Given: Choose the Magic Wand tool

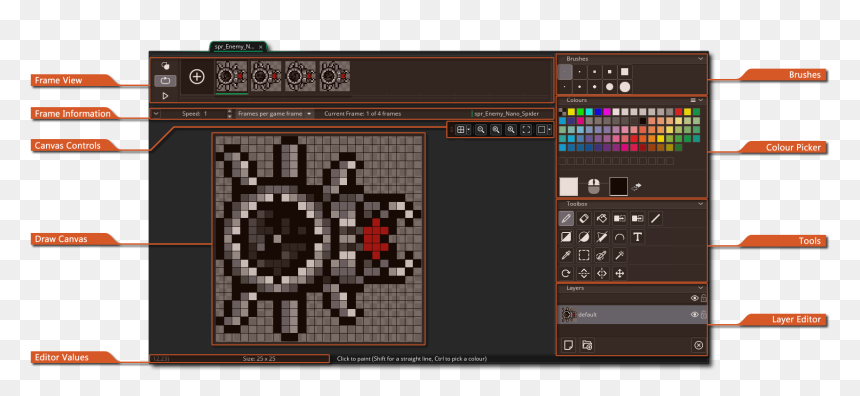Looking at the screenshot, I should 619,255.
